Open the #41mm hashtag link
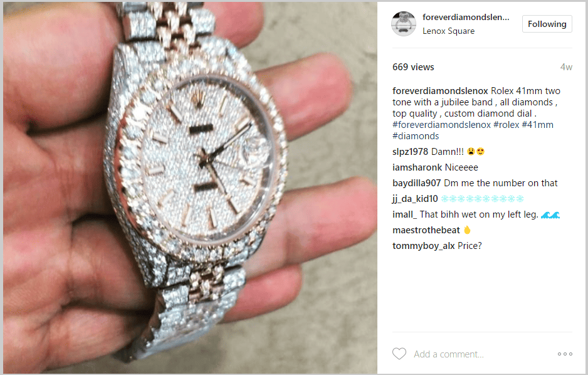Screen dimensions: 588x375 [537, 125]
